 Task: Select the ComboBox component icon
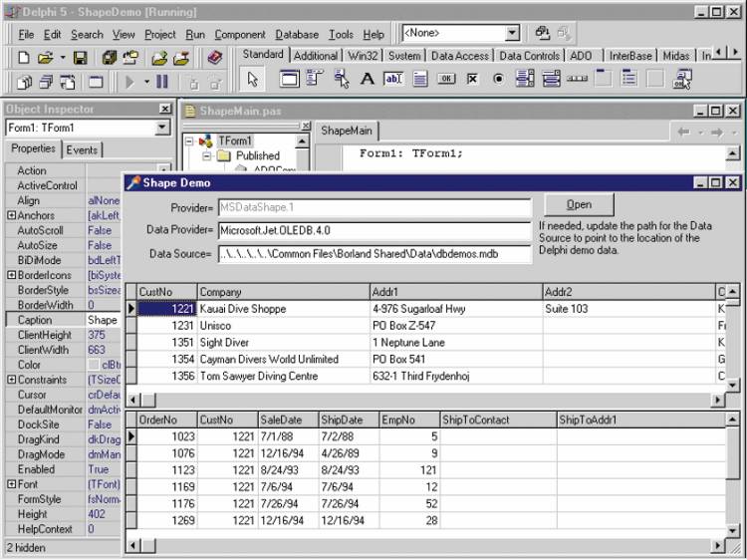tap(551, 79)
